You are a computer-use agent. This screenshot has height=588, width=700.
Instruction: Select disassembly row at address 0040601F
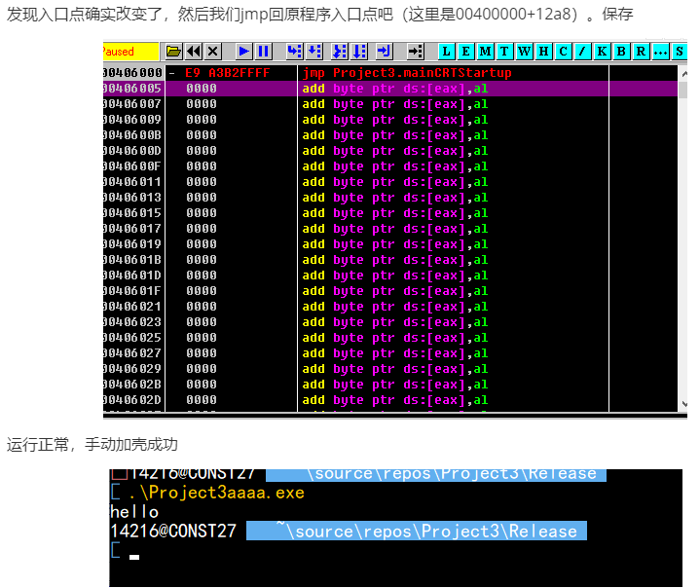[x=390, y=291]
